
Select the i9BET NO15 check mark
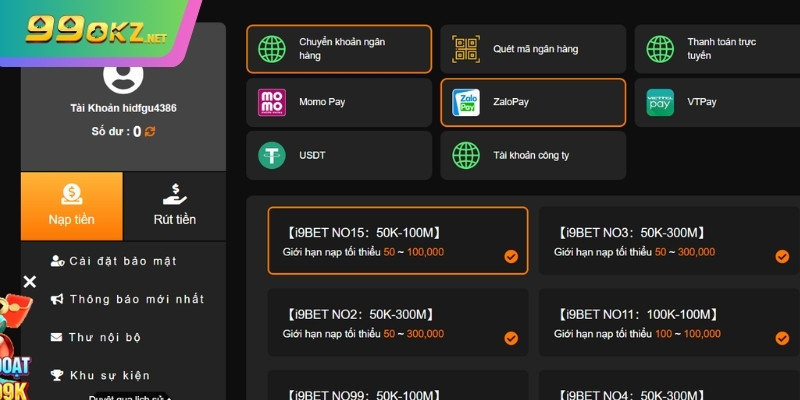(511, 256)
